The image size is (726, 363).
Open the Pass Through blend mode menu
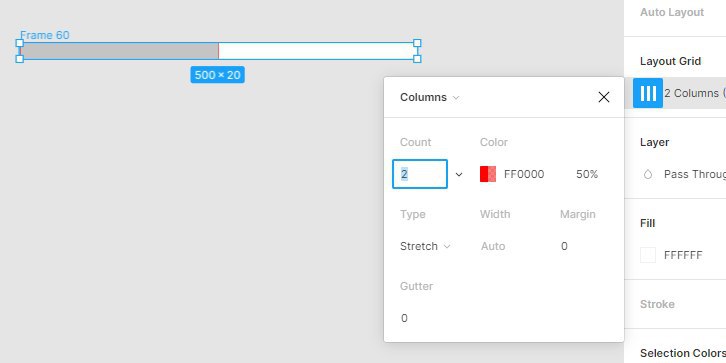[695, 175]
